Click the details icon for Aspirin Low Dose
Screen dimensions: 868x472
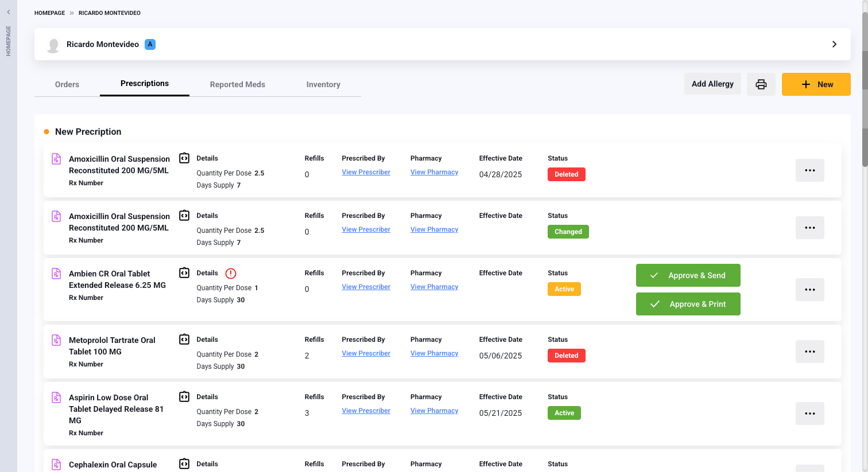184,397
